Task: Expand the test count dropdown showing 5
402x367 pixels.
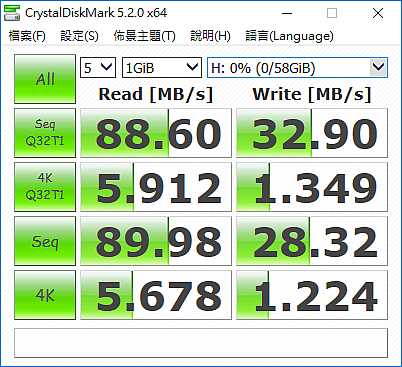Action: click(98, 68)
